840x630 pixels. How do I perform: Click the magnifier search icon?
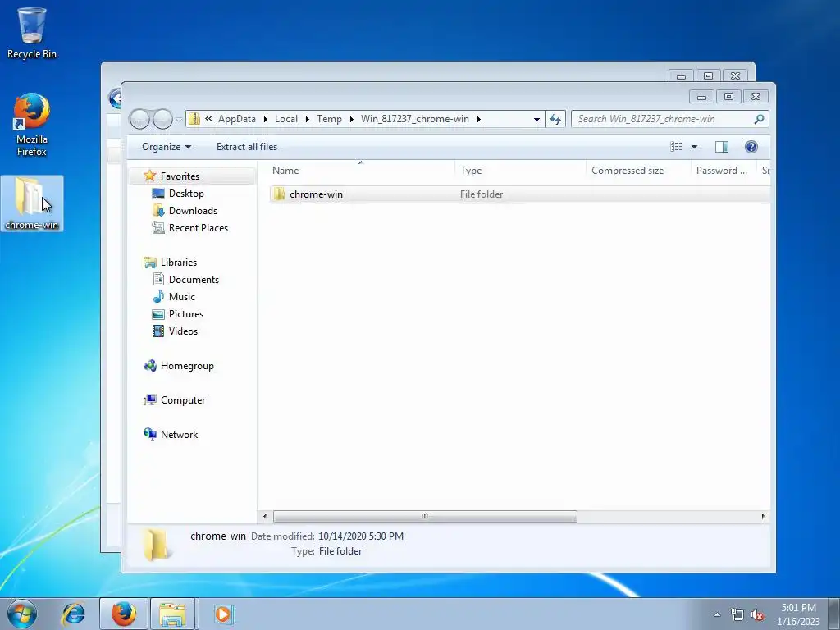pos(759,119)
